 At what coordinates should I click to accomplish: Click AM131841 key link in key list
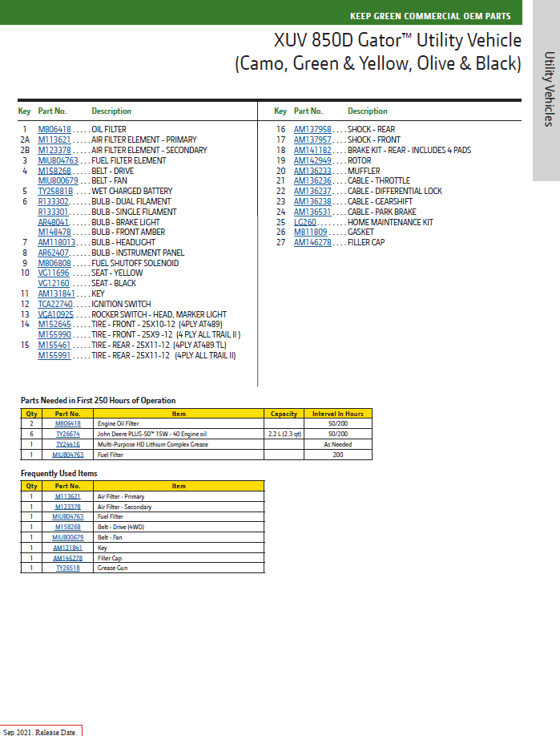[56, 293]
